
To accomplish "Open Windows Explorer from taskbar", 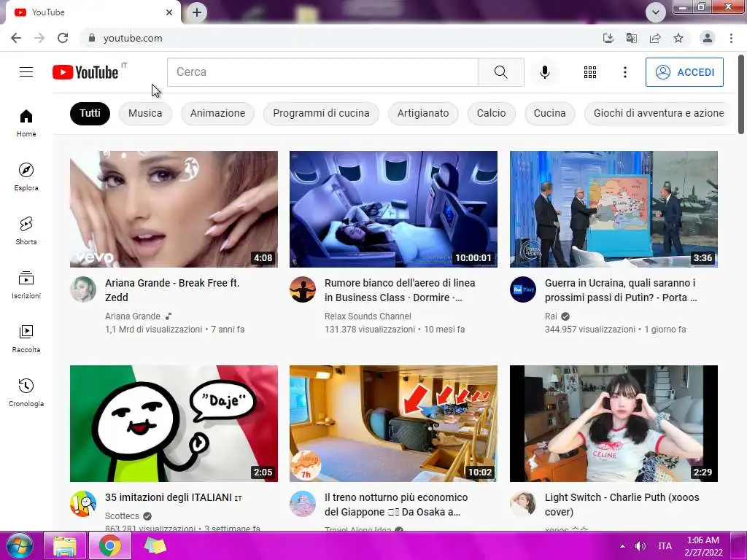I will pyautogui.click(x=65, y=545).
